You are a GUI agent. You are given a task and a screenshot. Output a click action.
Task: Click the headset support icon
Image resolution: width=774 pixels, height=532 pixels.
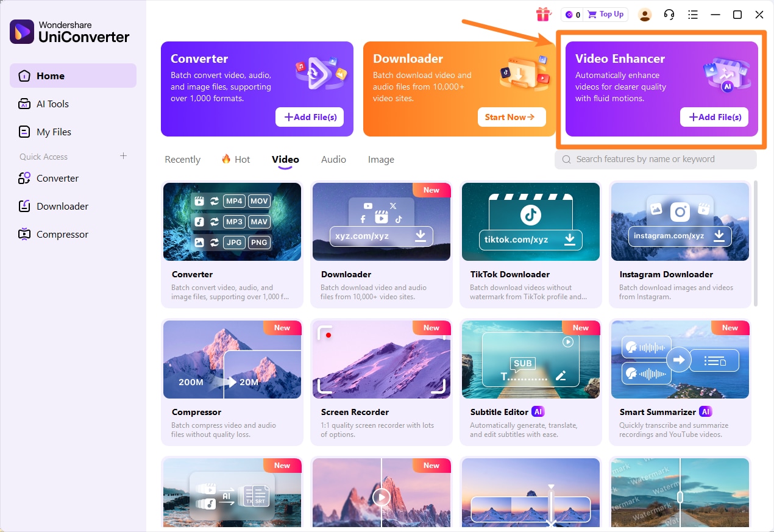tap(669, 14)
